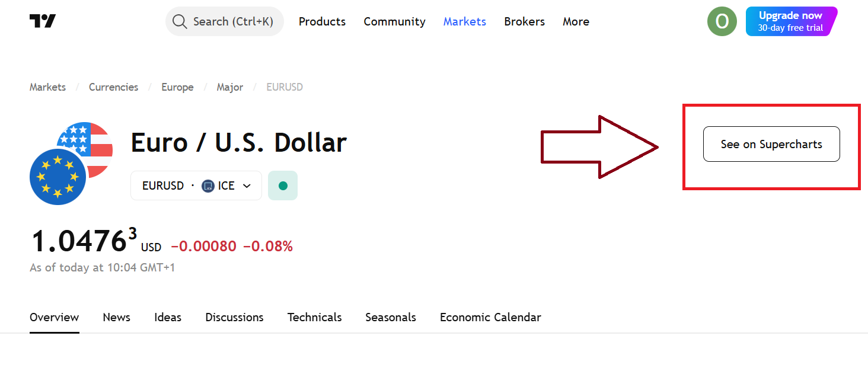The image size is (868, 371).
Task: Open the Seasonals tab
Action: [x=390, y=317]
